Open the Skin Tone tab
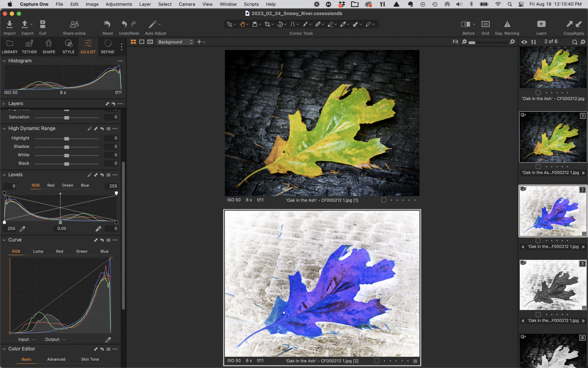 90,359
